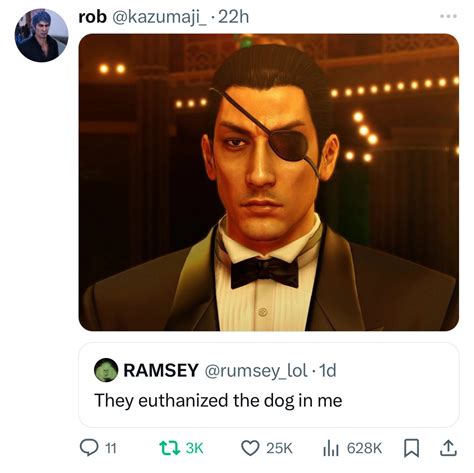
Task: Click the 3K retweet count
Action: (x=194, y=448)
